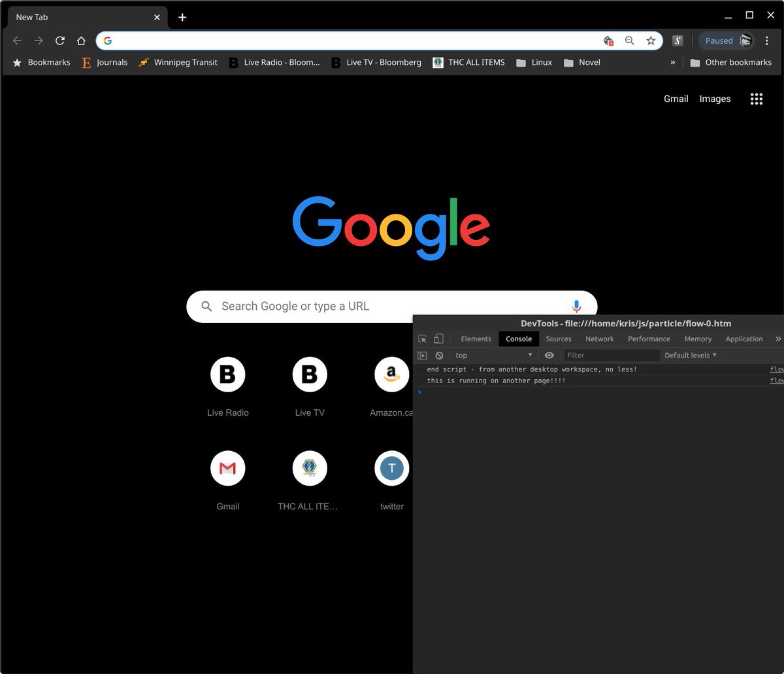Open the Bookmarks bar item

click(x=41, y=62)
